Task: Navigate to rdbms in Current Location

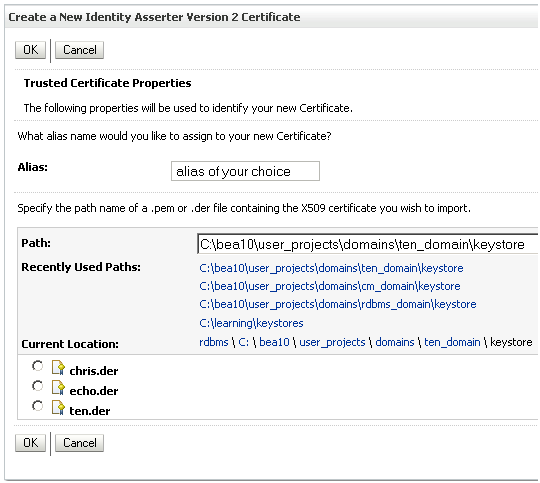Action: coord(214,342)
